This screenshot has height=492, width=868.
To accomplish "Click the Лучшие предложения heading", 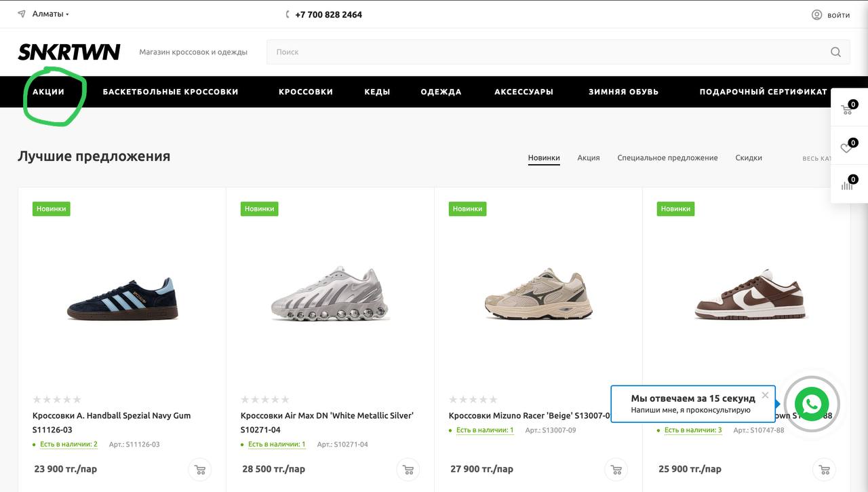I will (94, 156).
